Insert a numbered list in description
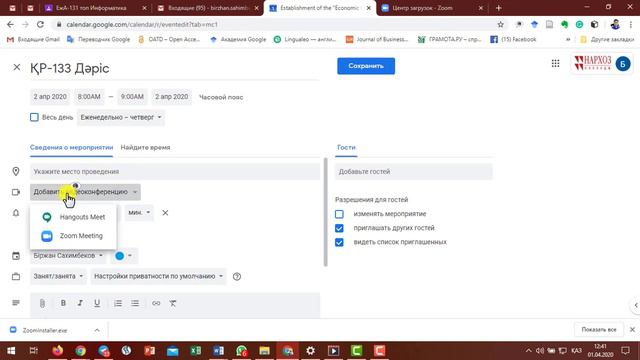640x360 pixels. pyautogui.click(x=118, y=303)
